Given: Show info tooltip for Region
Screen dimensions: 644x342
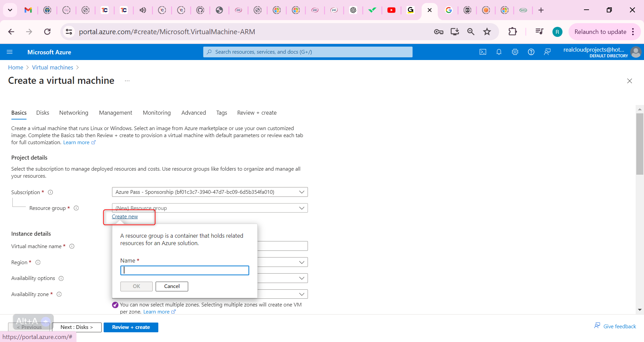Looking at the screenshot, I should 38,262.
